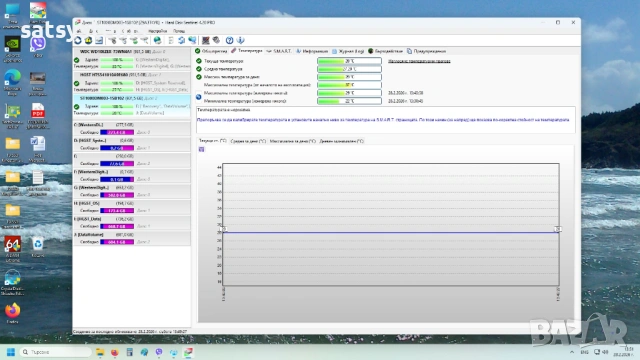
Task: Select the H: [HGST_OS] partition row
Action: tap(131, 207)
